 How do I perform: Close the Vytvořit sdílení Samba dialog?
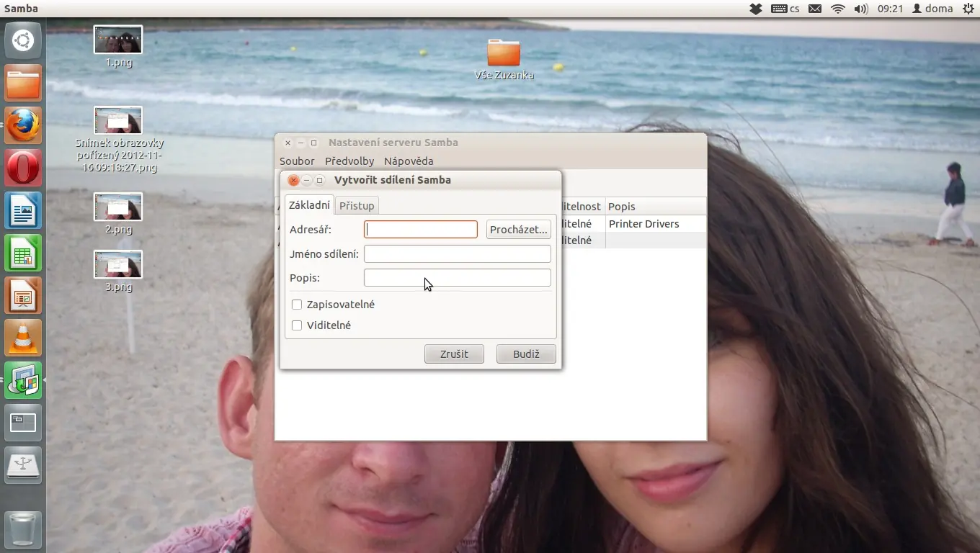point(293,180)
